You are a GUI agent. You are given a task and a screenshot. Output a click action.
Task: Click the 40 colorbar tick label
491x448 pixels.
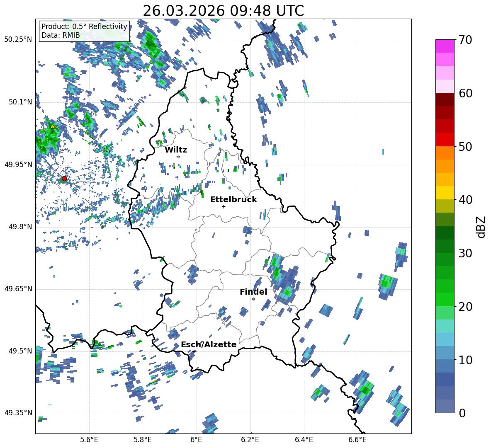465,200
